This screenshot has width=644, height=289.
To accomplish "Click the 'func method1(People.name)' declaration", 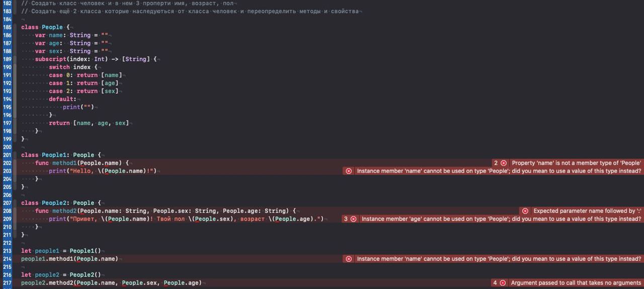I will pyautogui.click(x=82, y=163).
